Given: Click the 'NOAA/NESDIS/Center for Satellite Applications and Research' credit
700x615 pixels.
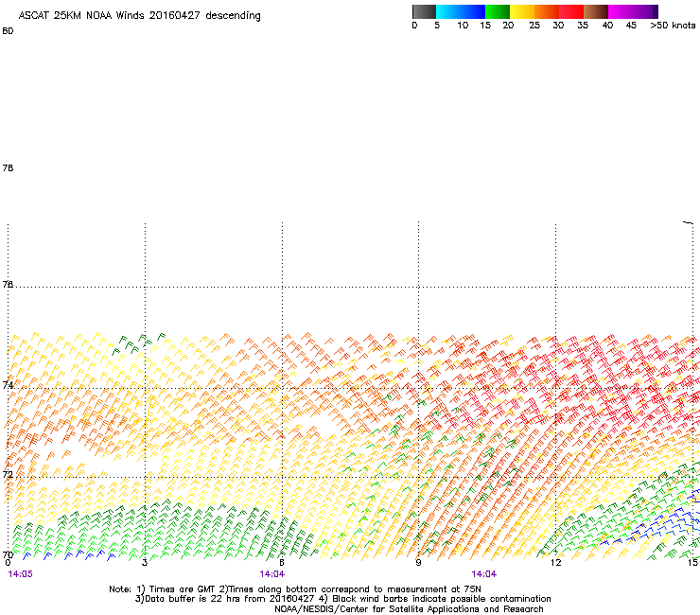Looking at the screenshot, I should click(409, 609).
